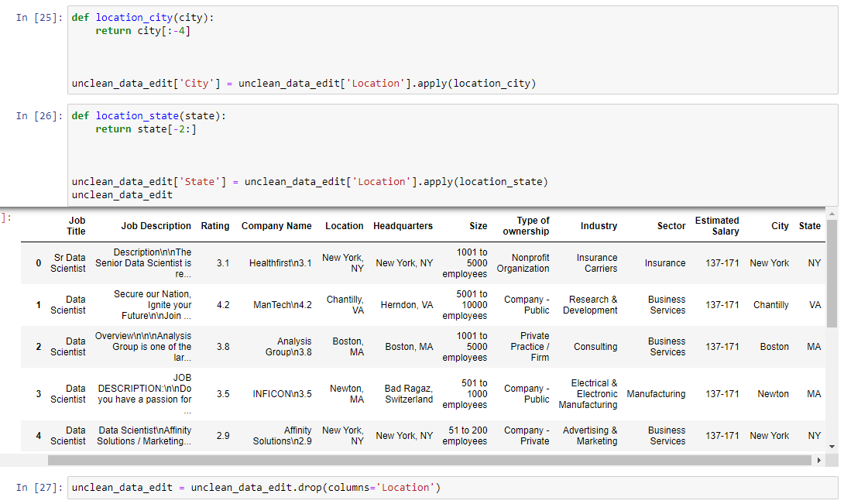Click the 'Insurance Carriers' industry cell
Viewport: 844px width, 504px height.
pyautogui.click(x=597, y=262)
